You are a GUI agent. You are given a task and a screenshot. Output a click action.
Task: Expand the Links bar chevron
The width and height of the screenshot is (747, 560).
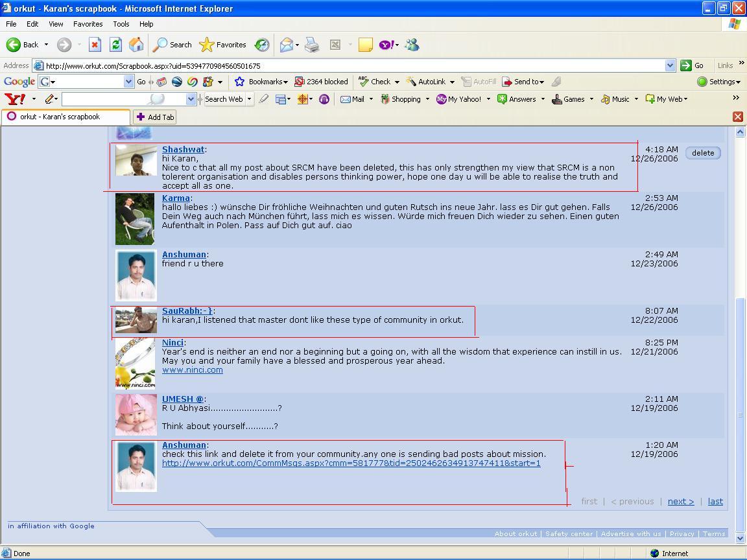[741, 63]
